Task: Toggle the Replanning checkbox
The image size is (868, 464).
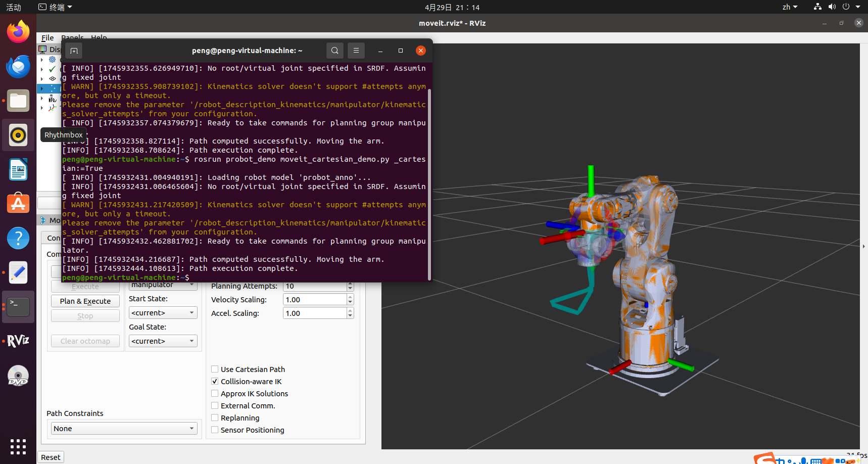Action: (x=215, y=418)
